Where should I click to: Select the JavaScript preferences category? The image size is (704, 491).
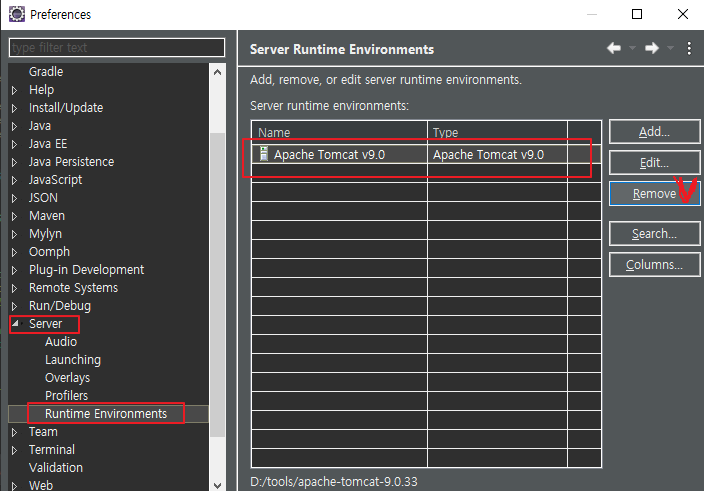pos(55,180)
